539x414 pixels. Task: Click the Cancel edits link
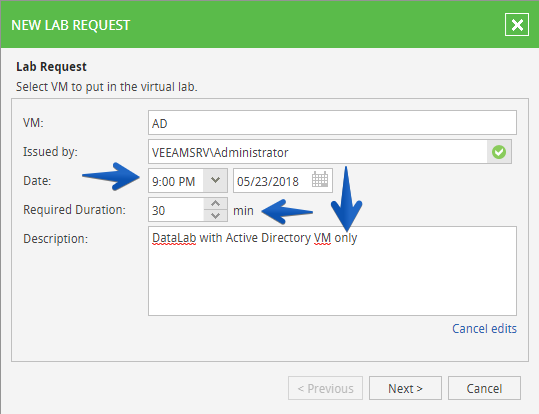pyautogui.click(x=484, y=329)
